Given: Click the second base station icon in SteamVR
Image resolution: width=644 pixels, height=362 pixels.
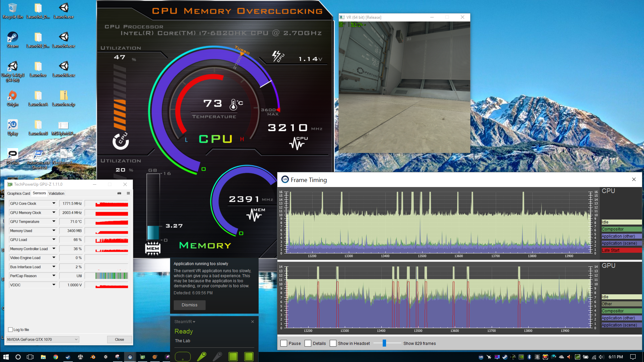Looking at the screenshot, I should click(249, 357).
